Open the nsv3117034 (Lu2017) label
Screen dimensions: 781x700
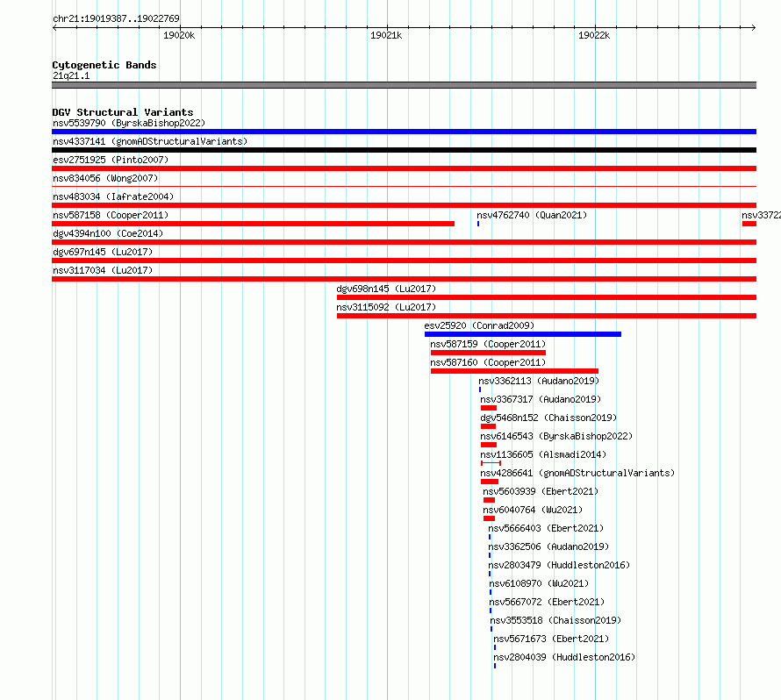coord(103,270)
